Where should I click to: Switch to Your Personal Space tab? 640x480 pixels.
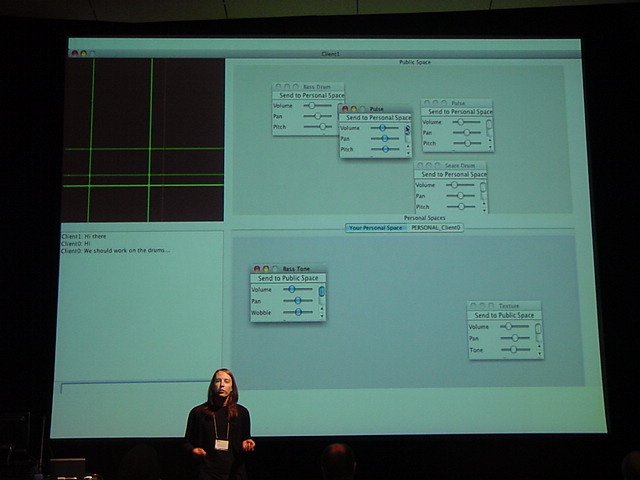(x=376, y=228)
